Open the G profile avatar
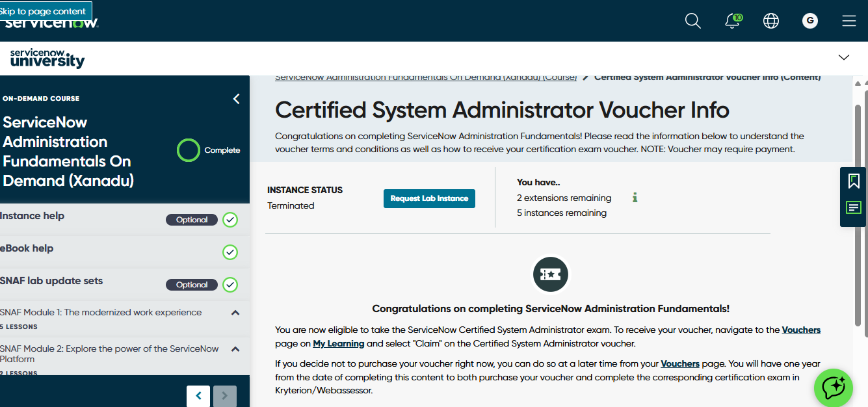Viewport: 868px width, 407px height. [809, 20]
